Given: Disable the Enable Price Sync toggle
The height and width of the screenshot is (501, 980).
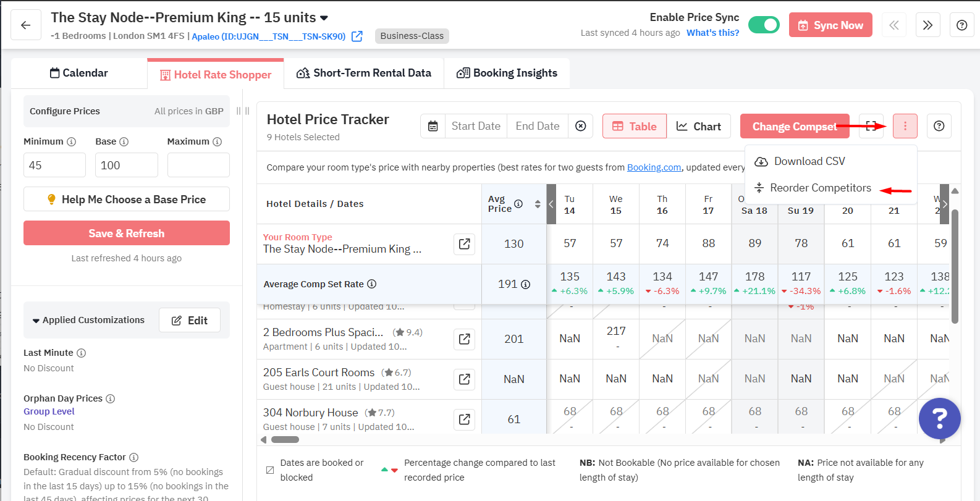Looking at the screenshot, I should [x=764, y=25].
